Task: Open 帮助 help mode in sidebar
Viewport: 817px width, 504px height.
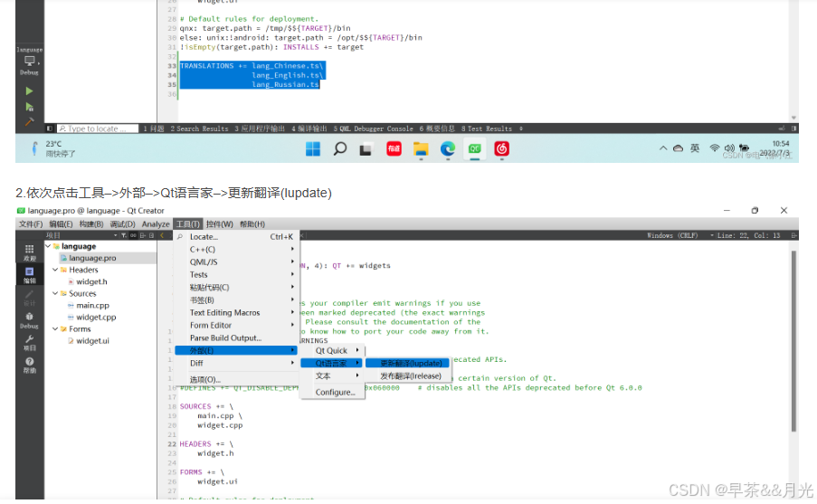Action: tap(29, 365)
